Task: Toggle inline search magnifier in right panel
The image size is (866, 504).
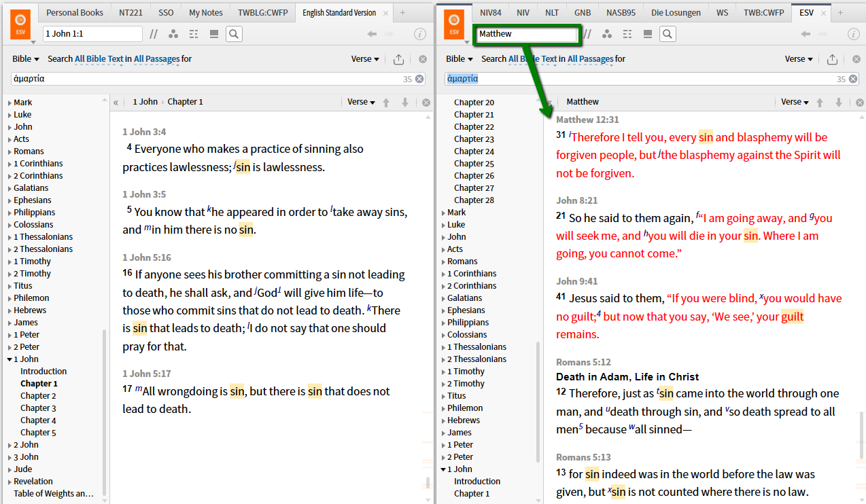Action: 668,34
